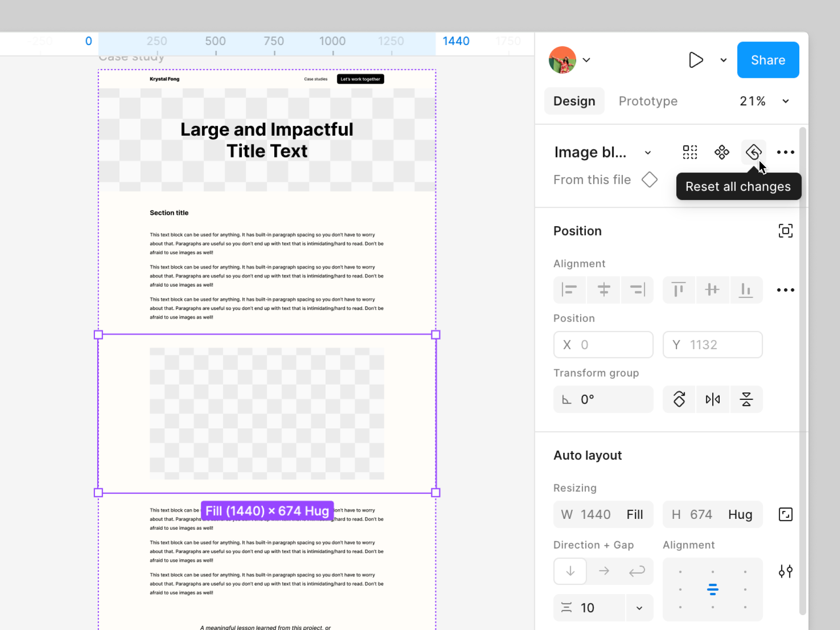Switch to the Prototype tab
Viewport: 840px width, 630px height.
[648, 101]
